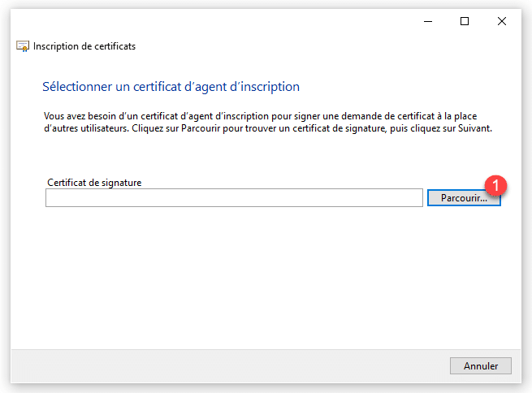Maximize the certificate enrollment window
The height and width of the screenshot is (393, 532).
(x=465, y=22)
